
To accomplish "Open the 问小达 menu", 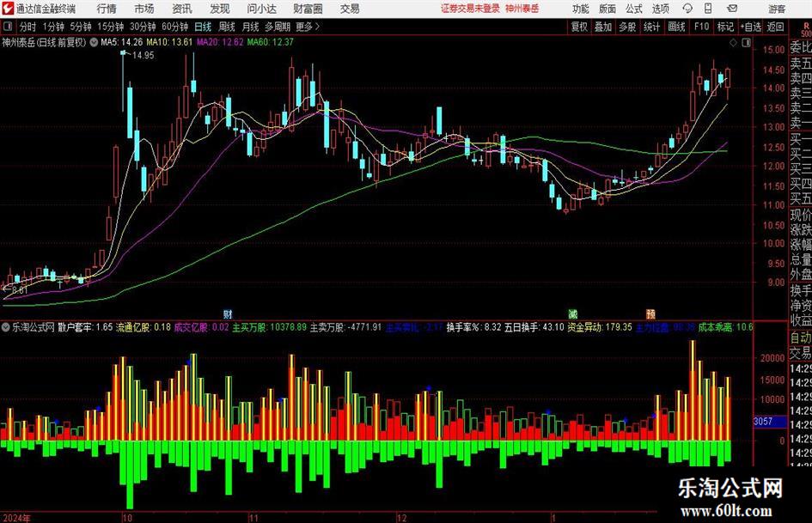I will click(x=261, y=9).
